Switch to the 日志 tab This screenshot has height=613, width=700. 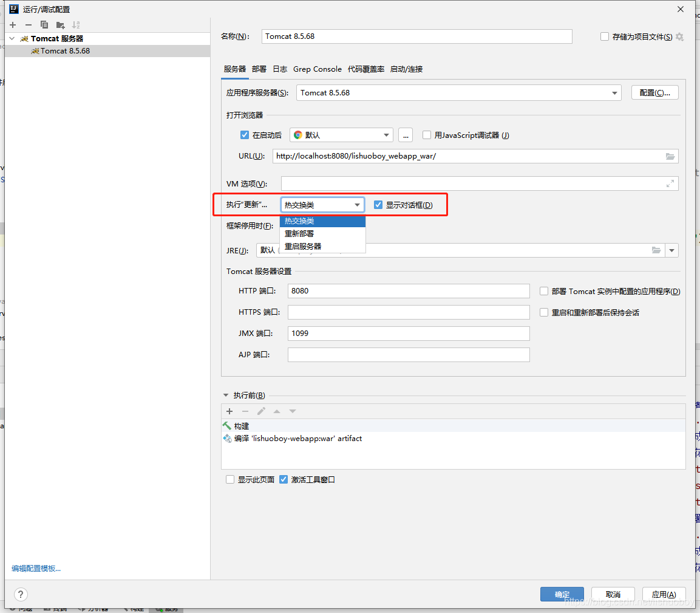click(x=280, y=69)
